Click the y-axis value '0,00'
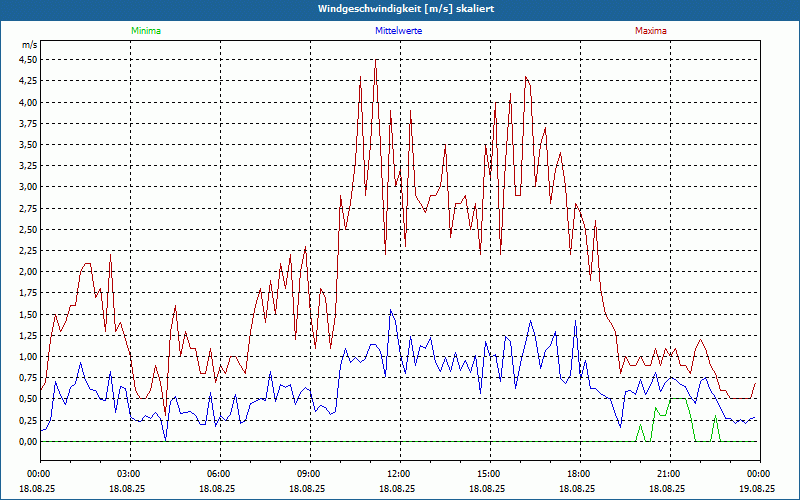 coord(28,442)
